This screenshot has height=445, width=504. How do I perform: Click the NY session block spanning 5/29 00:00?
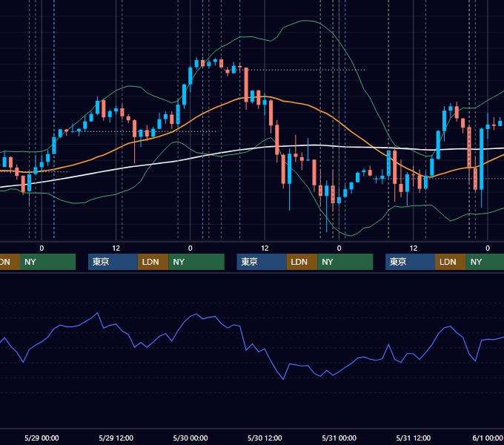pyautogui.click(x=47, y=262)
